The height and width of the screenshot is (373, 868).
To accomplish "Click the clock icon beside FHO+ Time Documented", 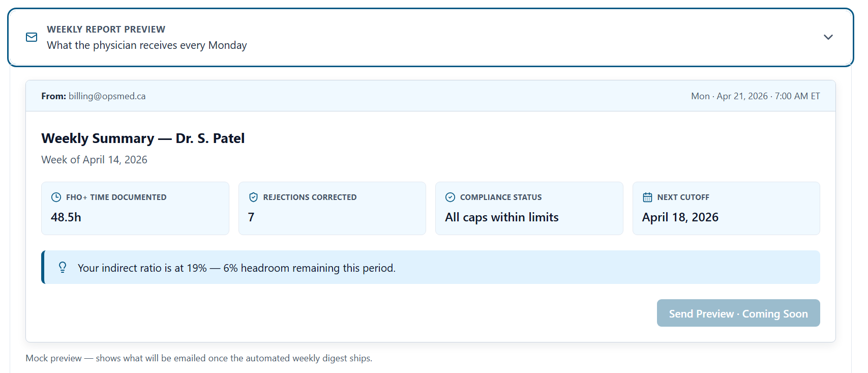I will point(56,197).
